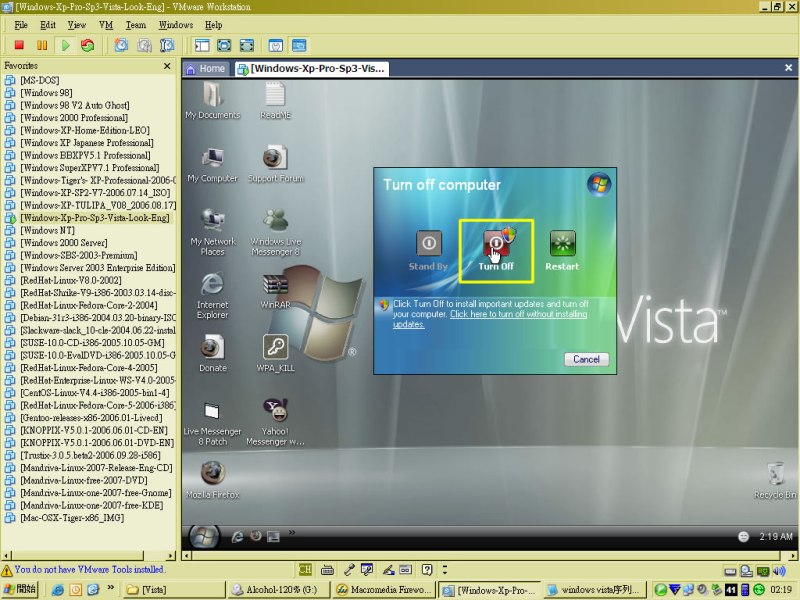Image resolution: width=800 pixels, height=600 pixels.
Task: Open the [Vista] folder taskbar button
Action: click(174, 590)
